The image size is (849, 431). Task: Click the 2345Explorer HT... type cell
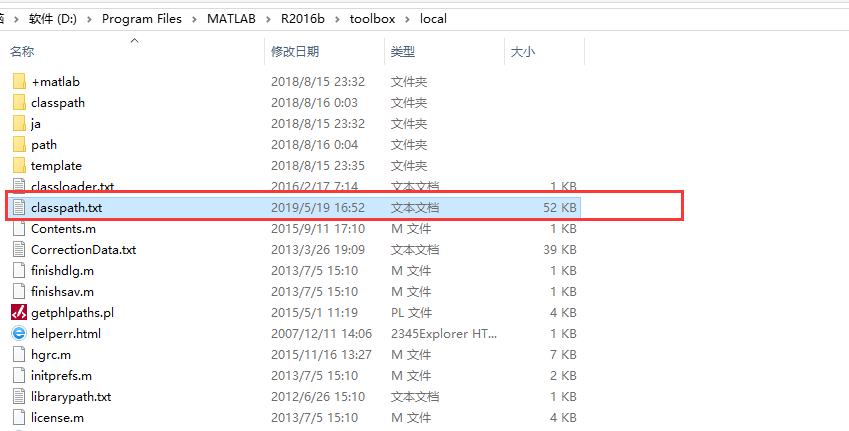[444, 334]
